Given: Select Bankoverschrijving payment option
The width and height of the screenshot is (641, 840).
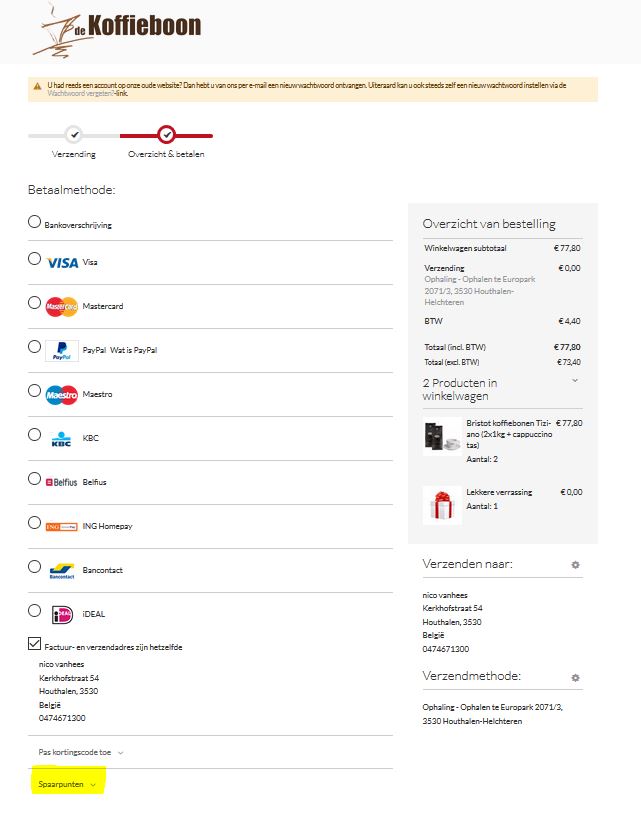Looking at the screenshot, I should pyautogui.click(x=35, y=223).
